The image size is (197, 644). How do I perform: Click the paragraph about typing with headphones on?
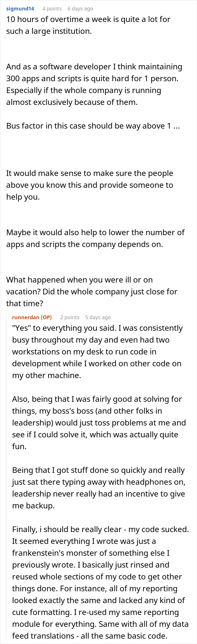99,488
